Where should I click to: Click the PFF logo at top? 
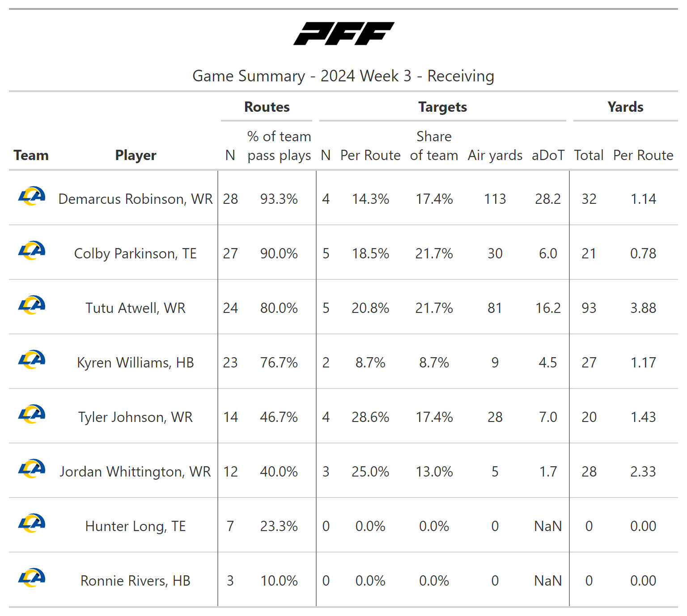343,34
